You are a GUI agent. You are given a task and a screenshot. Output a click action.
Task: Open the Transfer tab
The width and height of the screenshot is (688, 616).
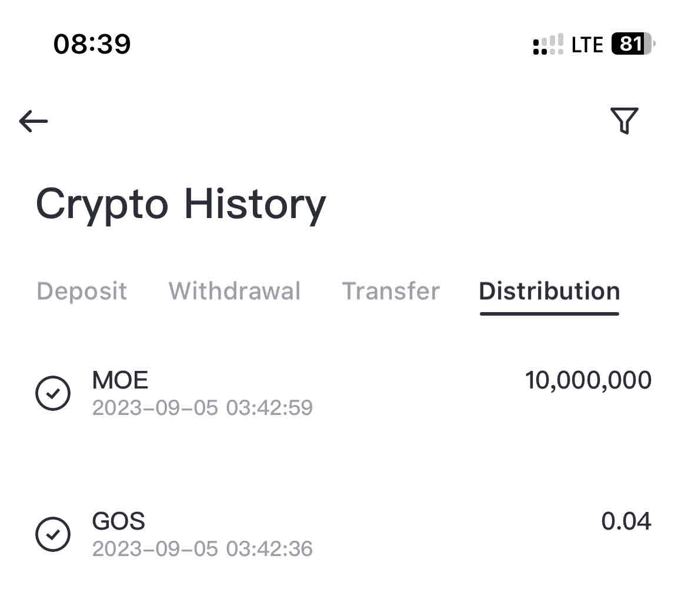[x=391, y=291]
